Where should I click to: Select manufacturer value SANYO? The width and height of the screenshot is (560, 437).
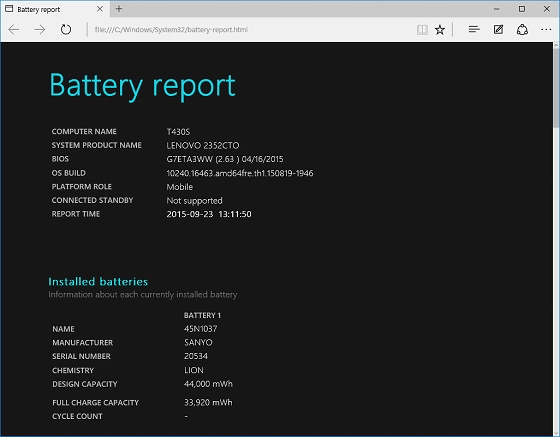click(198, 342)
